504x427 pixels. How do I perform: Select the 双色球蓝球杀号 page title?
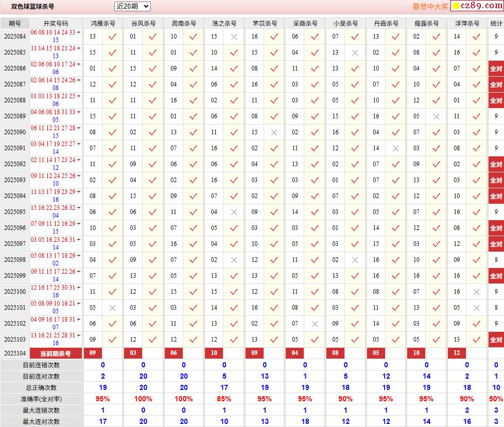[x=32, y=6]
